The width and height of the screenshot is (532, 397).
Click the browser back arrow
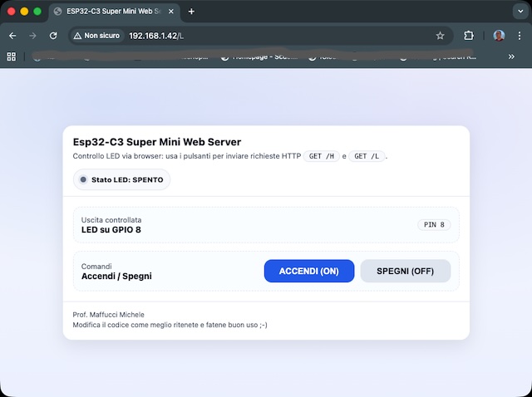[x=12, y=36]
